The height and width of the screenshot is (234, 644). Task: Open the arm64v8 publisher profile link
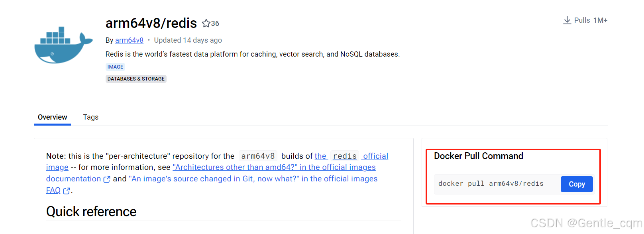click(x=129, y=40)
